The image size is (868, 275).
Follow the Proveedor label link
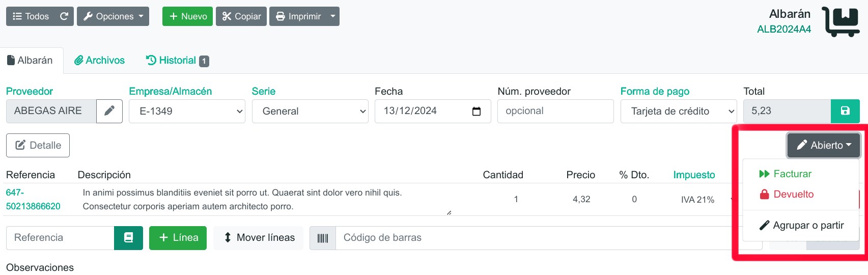point(30,91)
